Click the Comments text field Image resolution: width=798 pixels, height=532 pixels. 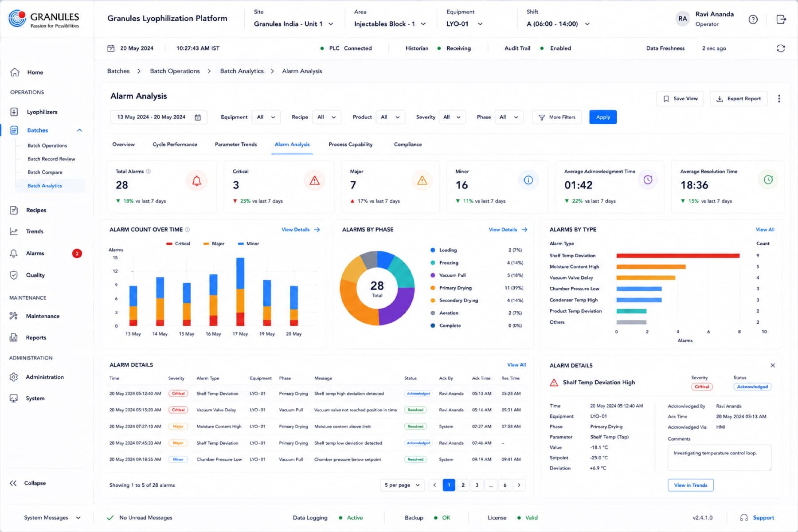pos(720,458)
